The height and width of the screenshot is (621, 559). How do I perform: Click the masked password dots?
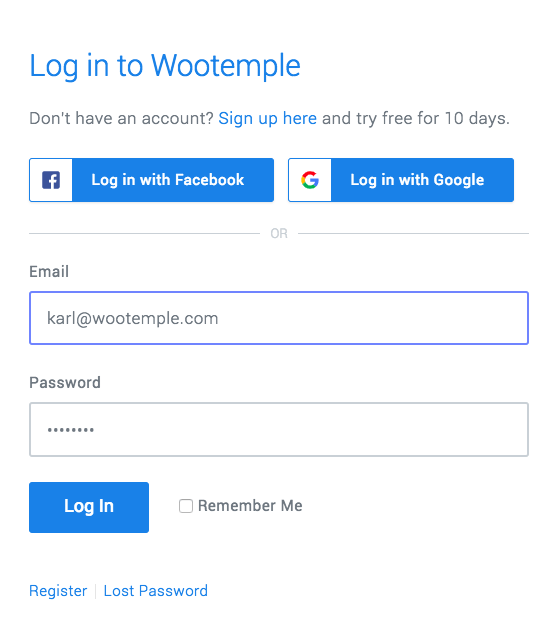pos(71,430)
